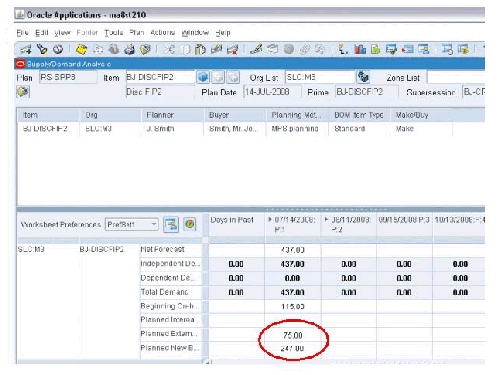
Task: Click the Print toolbar icon
Action: tap(129, 50)
